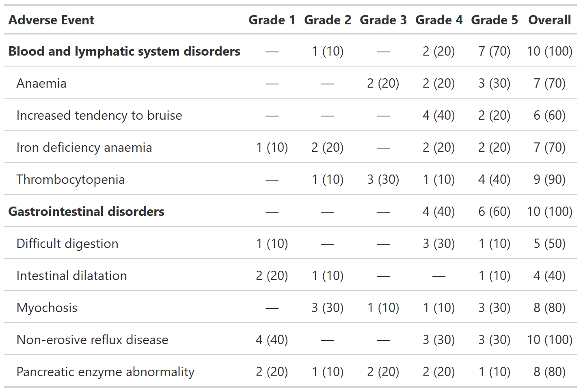The image size is (581, 392).
Task: Click Anaemia Grade 5 value 3 (30)
Action: click(494, 83)
